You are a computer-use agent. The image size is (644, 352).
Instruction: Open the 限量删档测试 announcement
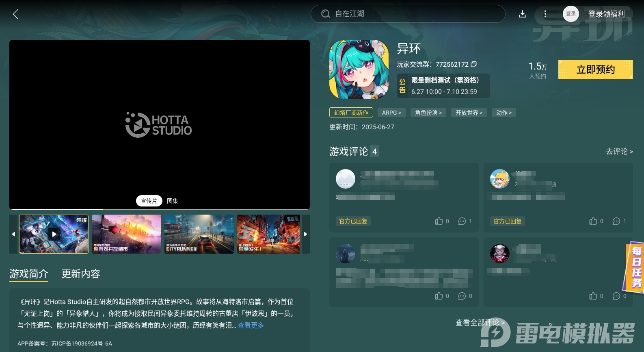coord(443,86)
